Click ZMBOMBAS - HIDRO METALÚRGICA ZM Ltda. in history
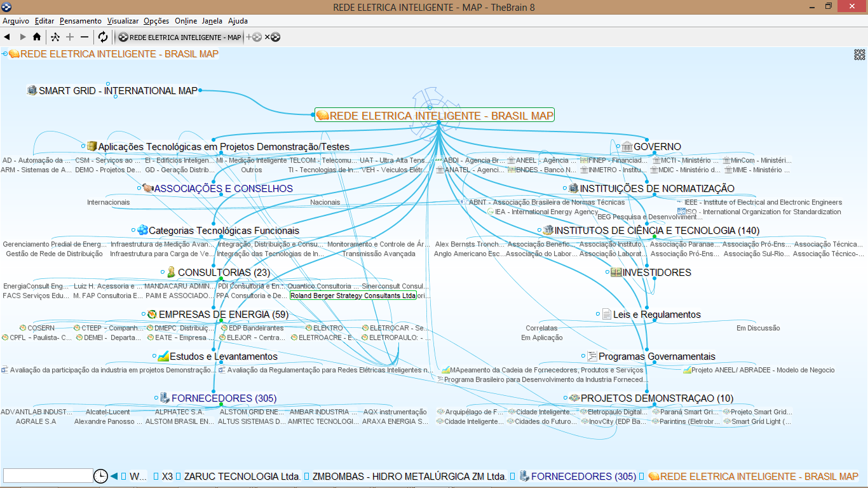Image resolution: width=868 pixels, height=488 pixels. tap(409, 477)
